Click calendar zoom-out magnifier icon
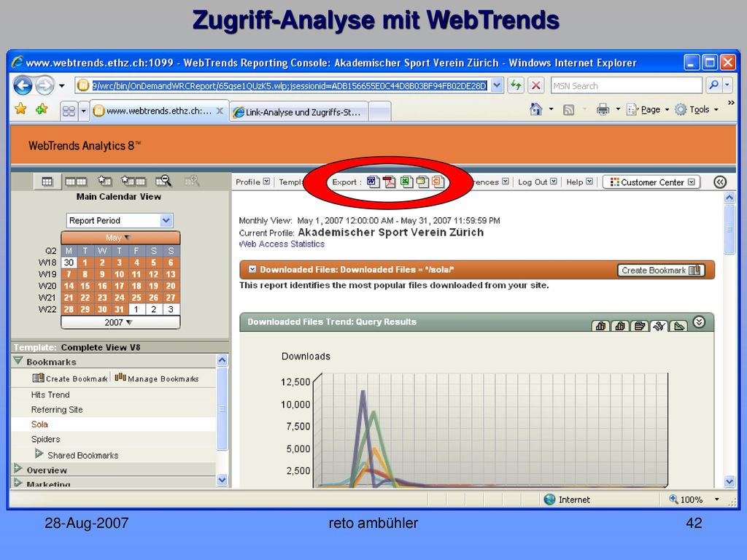Viewport: 747px width, 560px height. (163, 181)
